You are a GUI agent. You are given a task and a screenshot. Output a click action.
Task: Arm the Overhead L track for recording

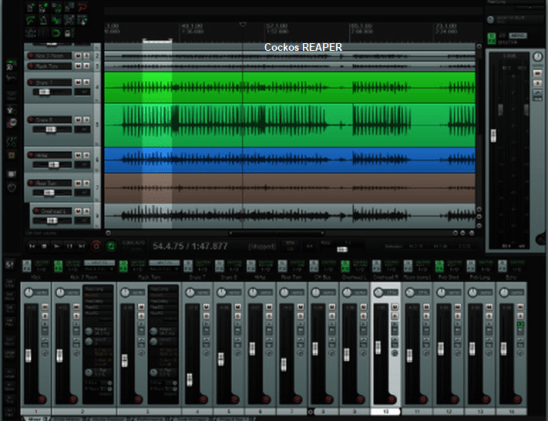click(36, 211)
